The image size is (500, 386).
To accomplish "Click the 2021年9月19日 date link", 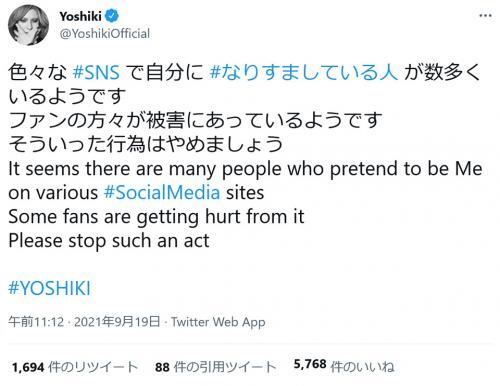I will [117, 322].
